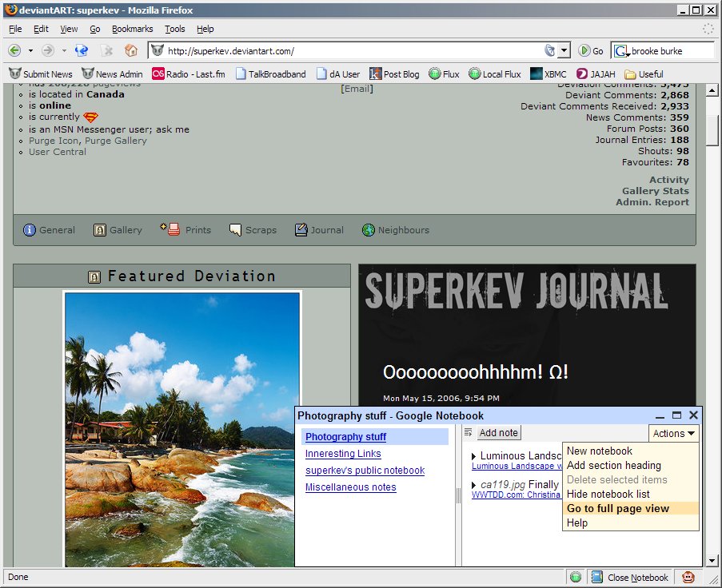This screenshot has width=722, height=588.
Task: Click the Prints profile navigation icon
Action: (170, 229)
